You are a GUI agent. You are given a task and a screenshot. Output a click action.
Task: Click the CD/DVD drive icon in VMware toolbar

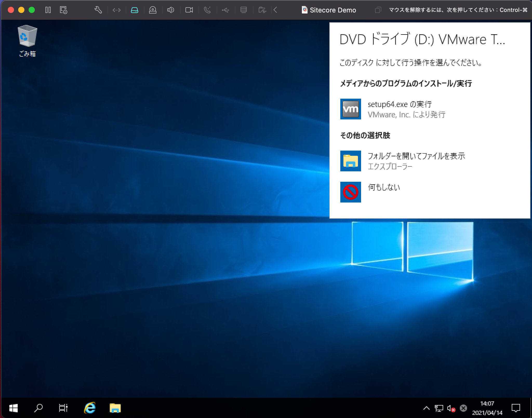point(153,10)
